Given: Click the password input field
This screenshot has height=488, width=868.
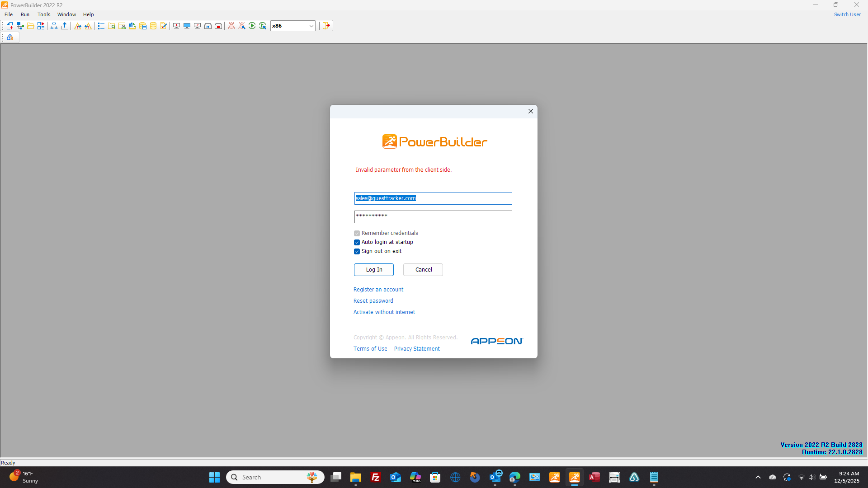Looking at the screenshot, I should point(433,217).
